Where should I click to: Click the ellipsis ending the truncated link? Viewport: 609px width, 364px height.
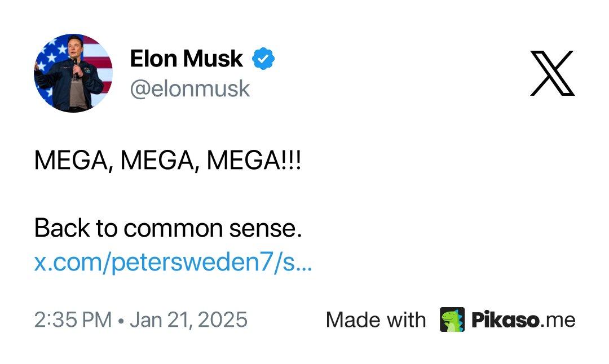304,265
